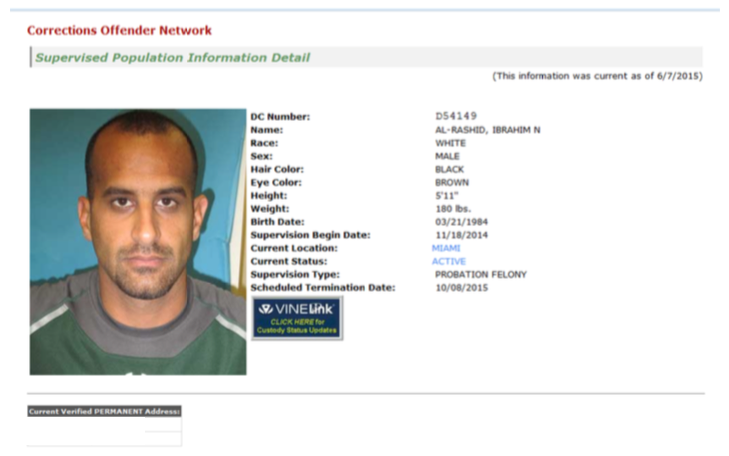Image resolution: width=729 pixels, height=456 pixels.
Task: Select the birth date 03/21/1984
Action: click(461, 222)
